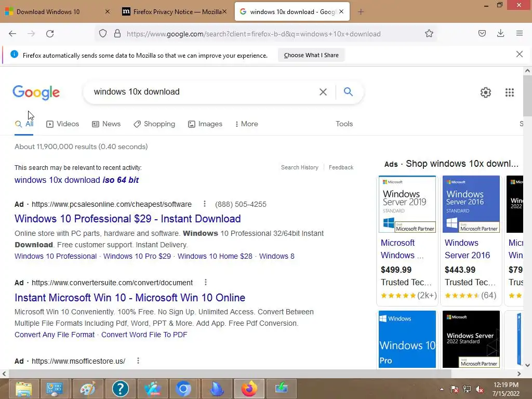Open Windows 10 Professional $29 ad result
Viewport: 532px width, 399px height.
128,219
